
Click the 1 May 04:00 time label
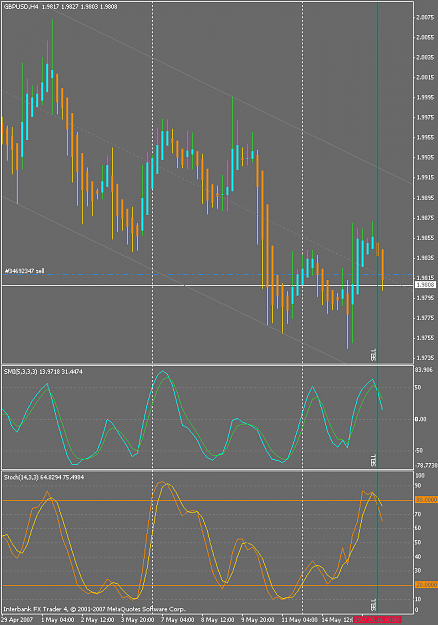pos(57,620)
